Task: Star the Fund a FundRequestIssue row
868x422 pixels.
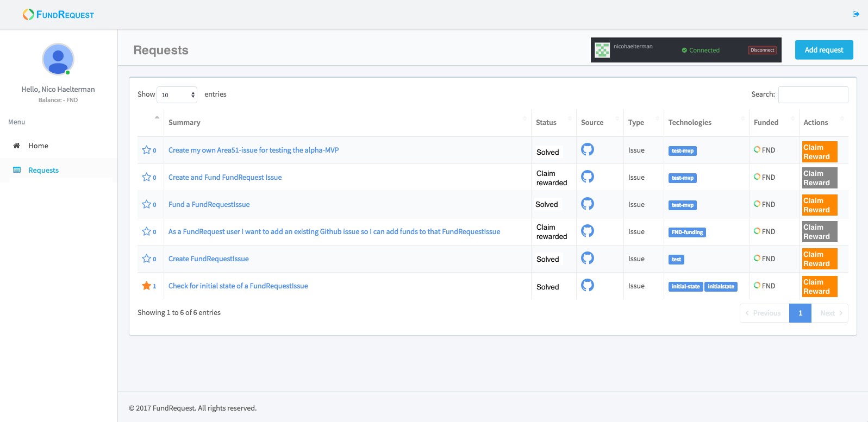Action: [146, 204]
